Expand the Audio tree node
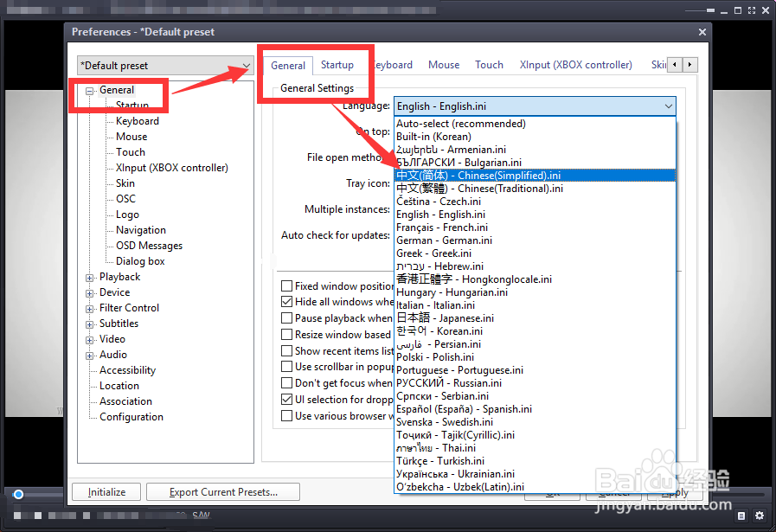The image size is (776, 532). (x=90, y=356)
